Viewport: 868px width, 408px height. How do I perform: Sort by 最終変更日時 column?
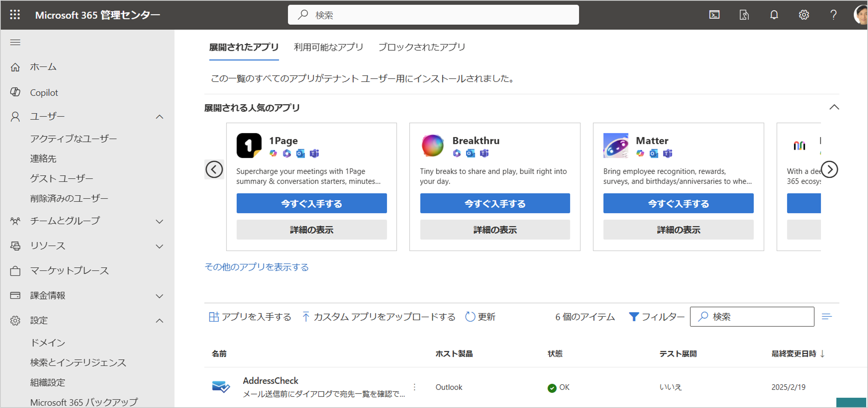tap(798, 353)
